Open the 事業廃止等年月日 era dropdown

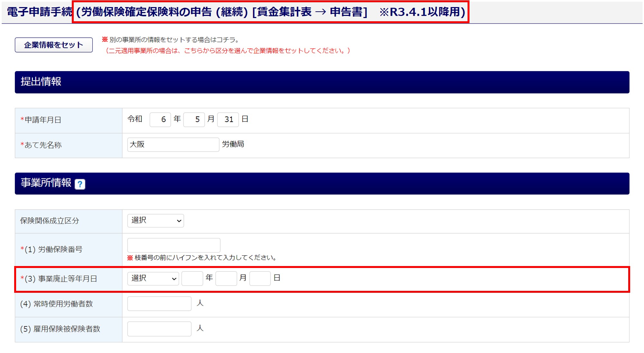[153, 278]
